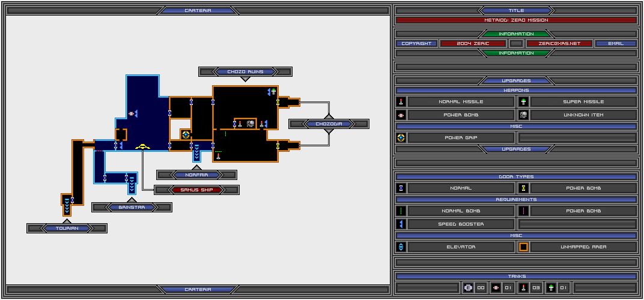Click the Norfair area label

pos(196,175)
